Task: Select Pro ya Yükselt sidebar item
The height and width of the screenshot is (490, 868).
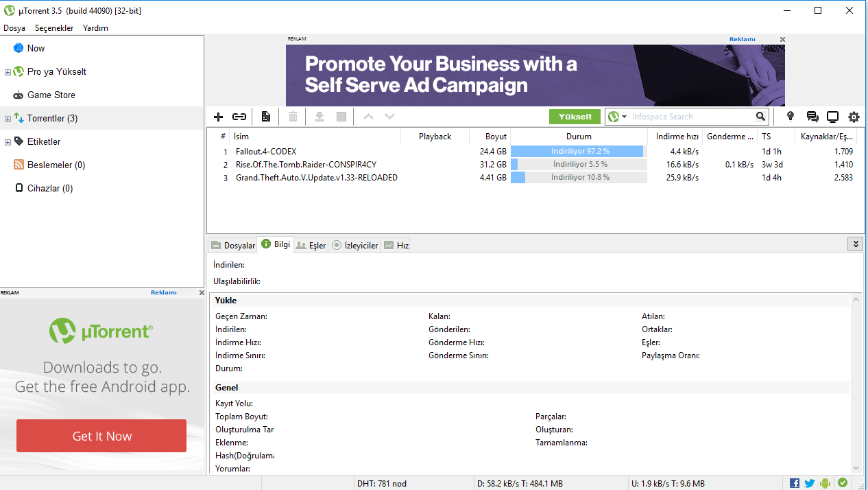Action: 57,71
